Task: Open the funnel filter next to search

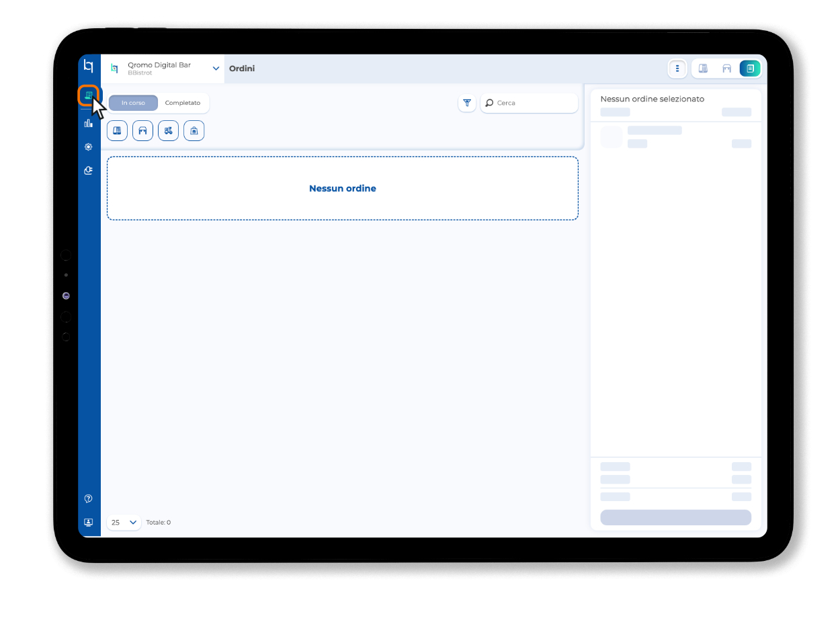Action: (x=467, y=103)
